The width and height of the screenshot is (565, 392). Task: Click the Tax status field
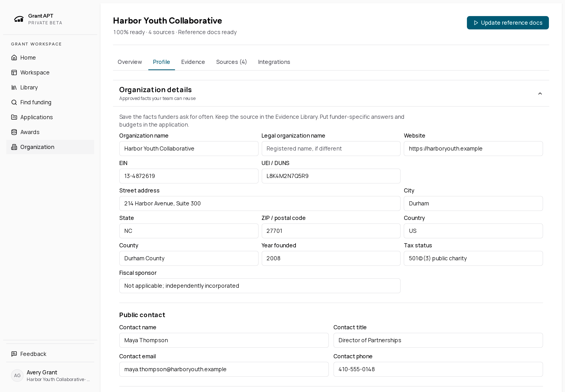click(473, 258)
